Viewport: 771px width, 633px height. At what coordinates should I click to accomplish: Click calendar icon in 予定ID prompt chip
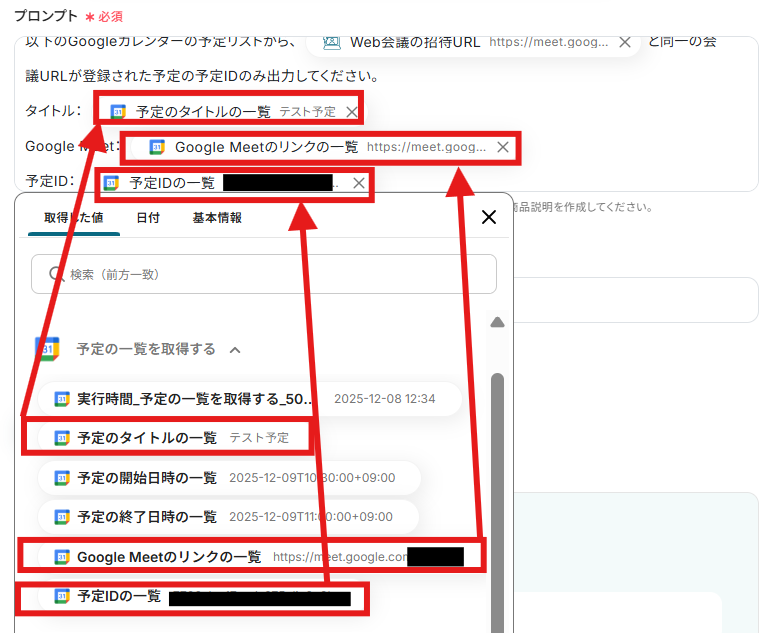(111, 183)
